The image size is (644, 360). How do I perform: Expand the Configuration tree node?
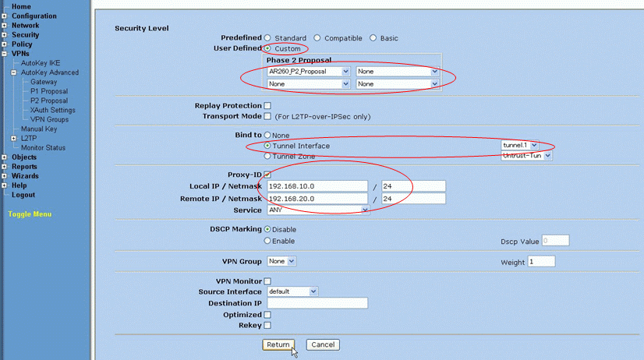(x=5, y=16)
